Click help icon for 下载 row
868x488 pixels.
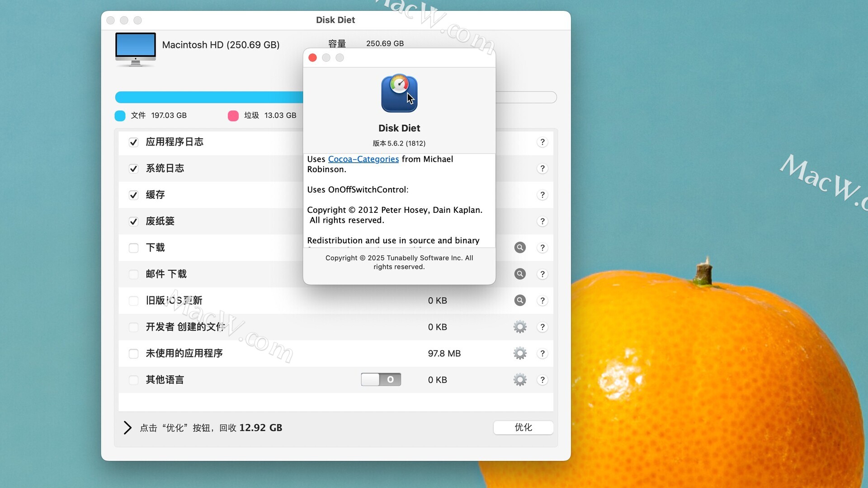(542, 248)
